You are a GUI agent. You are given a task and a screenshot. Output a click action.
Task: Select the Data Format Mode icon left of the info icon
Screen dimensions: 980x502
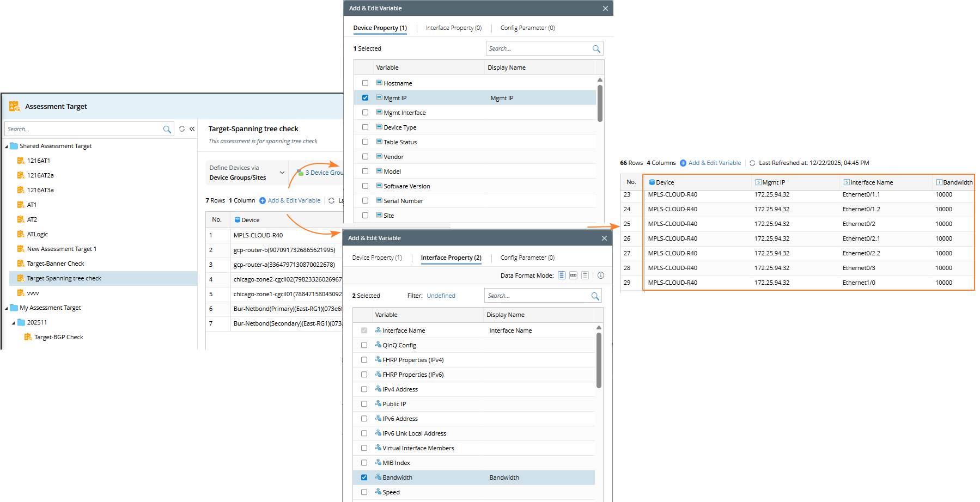[x=585, y=276]
